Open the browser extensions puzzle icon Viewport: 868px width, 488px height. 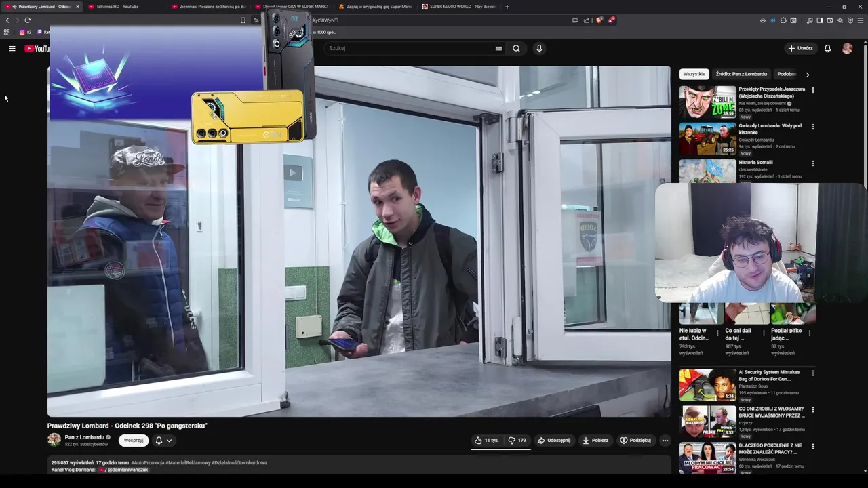click(783, 20)
